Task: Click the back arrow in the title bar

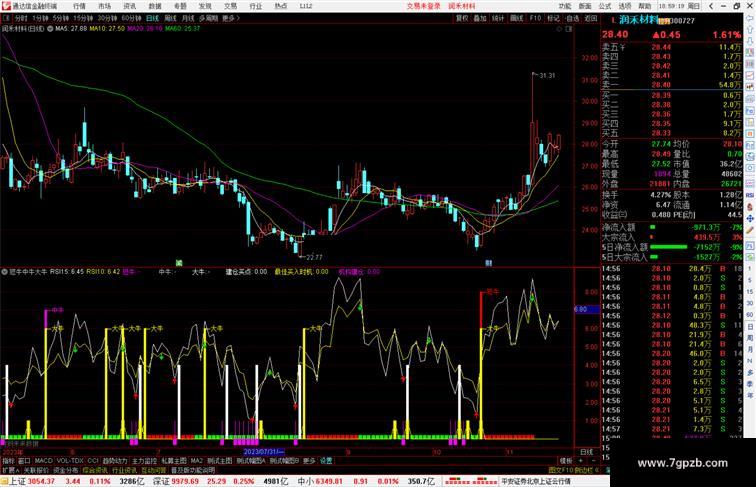Action: point(712,6)
